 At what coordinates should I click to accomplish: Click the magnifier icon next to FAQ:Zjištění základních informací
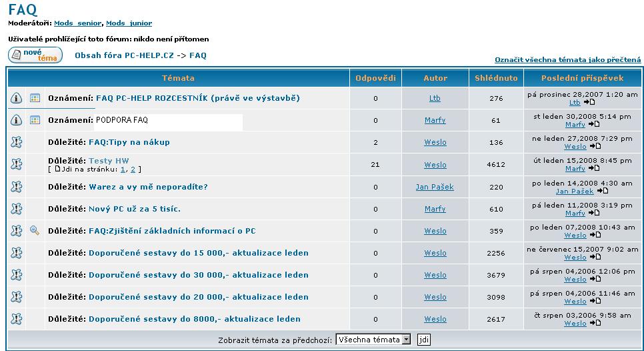[x=35, y=231]
